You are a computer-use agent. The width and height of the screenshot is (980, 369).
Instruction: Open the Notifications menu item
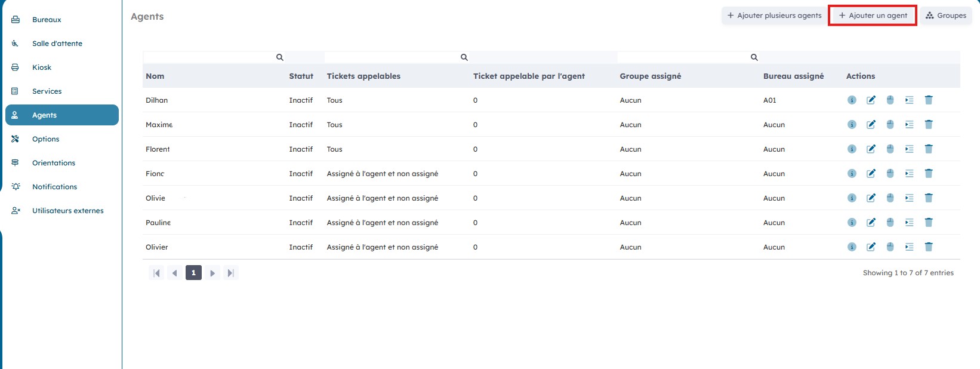click(x=54, y=187)
